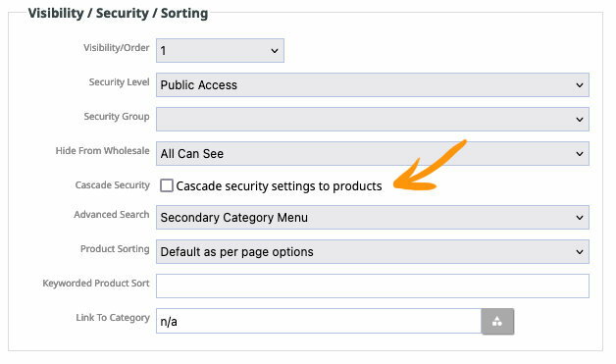Screen dimensions: 616x364
Task: Click the Hide From Wholesale label
Action: pos(103,150)
